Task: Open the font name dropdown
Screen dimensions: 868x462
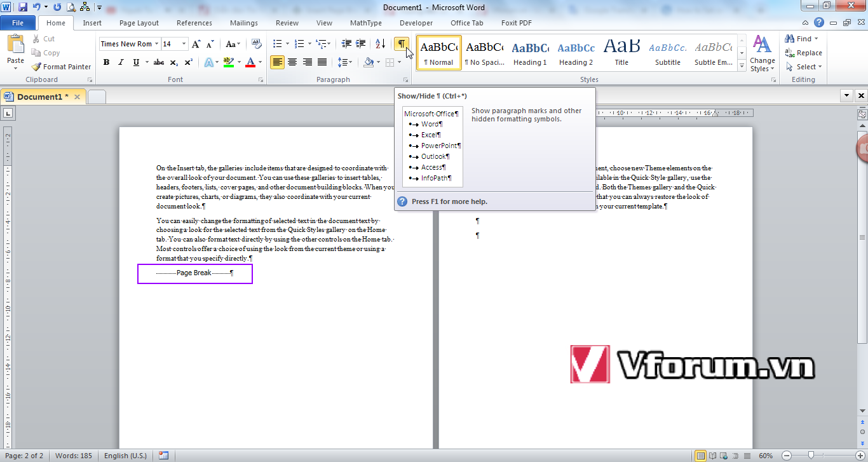Action: point(156,44)
